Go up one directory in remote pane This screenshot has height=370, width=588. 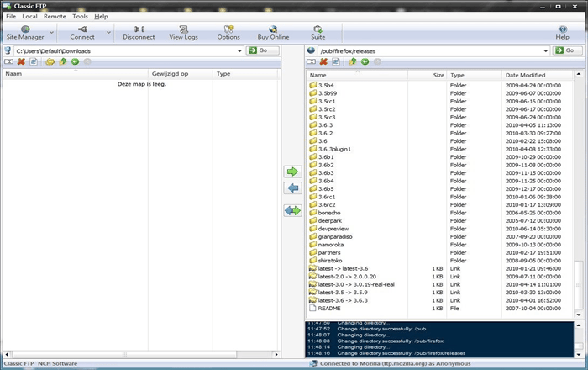(353, 61)
